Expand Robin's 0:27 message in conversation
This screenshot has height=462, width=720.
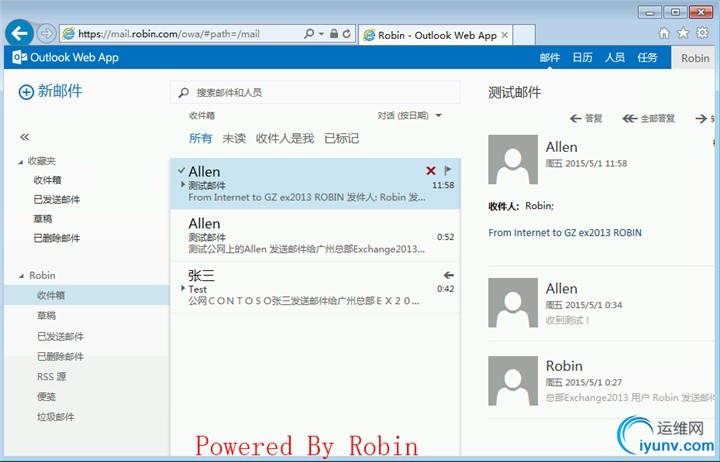click(602, 380)
